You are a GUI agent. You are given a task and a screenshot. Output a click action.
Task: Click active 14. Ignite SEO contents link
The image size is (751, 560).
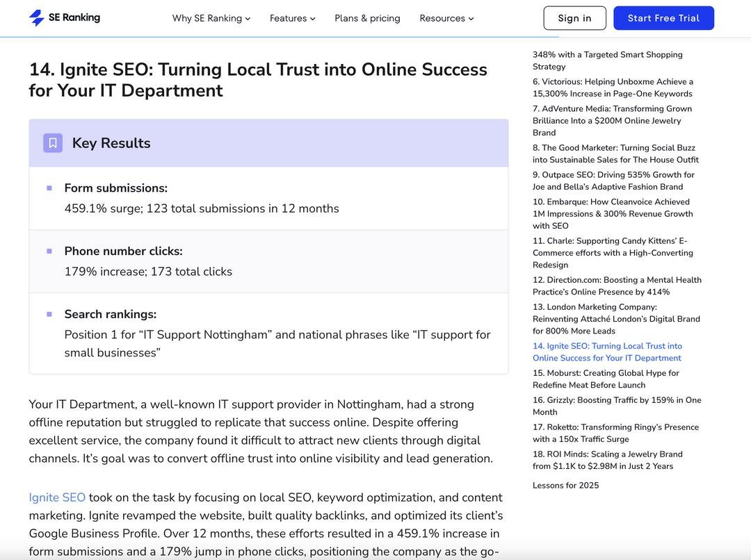(607, 352)
